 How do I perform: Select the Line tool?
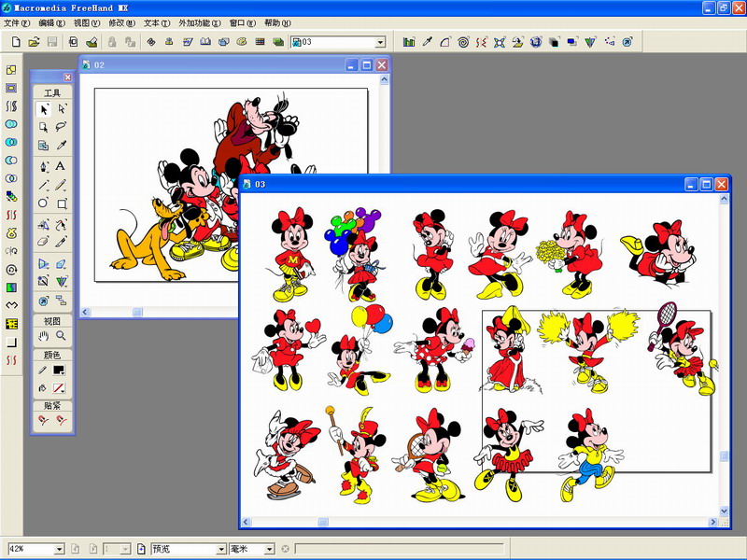(43, 185)
